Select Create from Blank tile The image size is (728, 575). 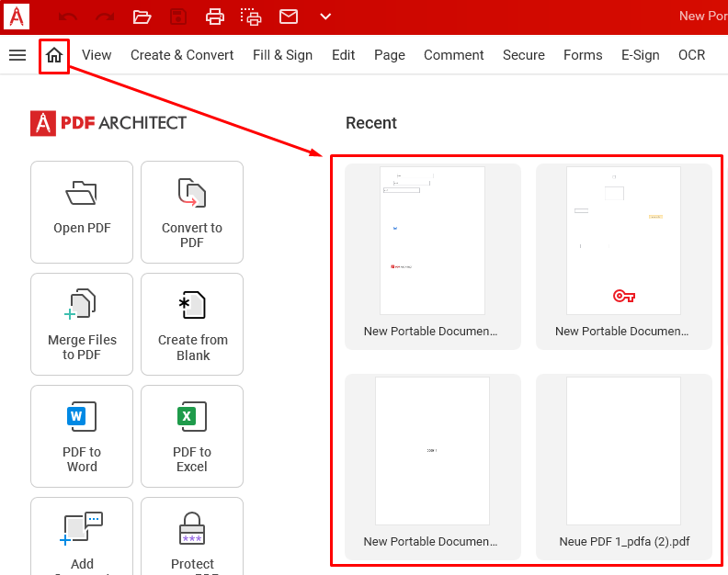(x=192, y=324)
